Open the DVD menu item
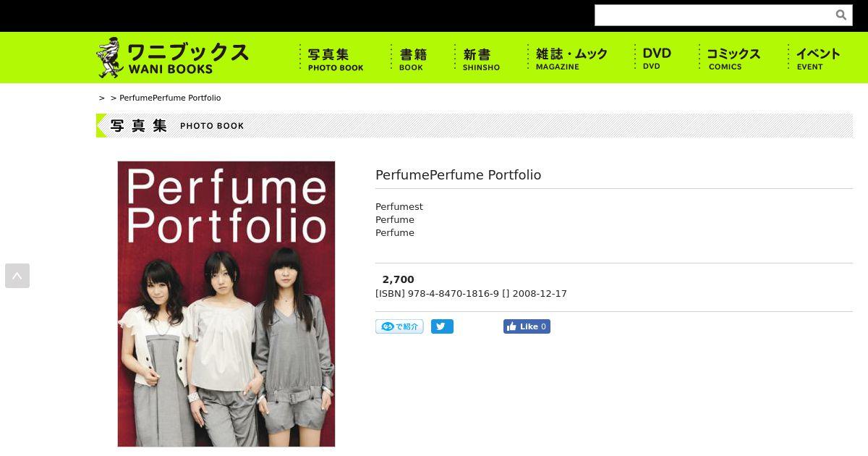This screenshot has width=868, height=456. (656, 58)
